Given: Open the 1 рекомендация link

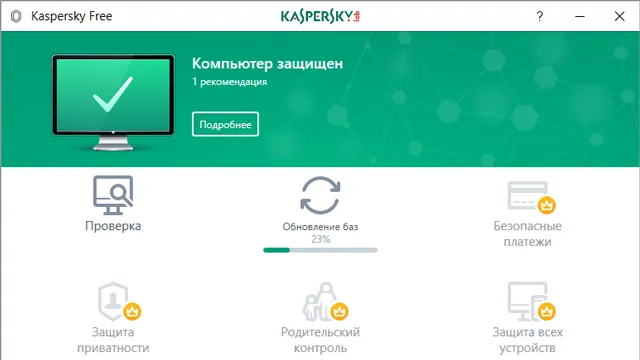Looking at the screenshot, I should (229, 82).
